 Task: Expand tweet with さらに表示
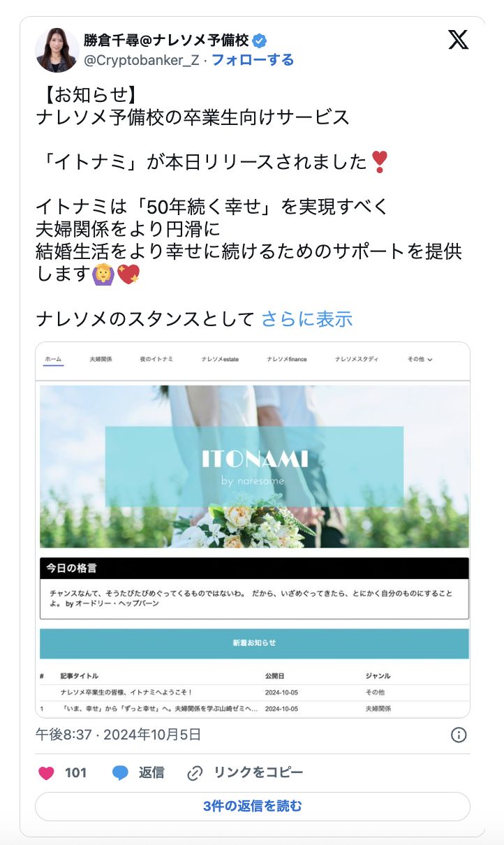(x=307, y=319)
